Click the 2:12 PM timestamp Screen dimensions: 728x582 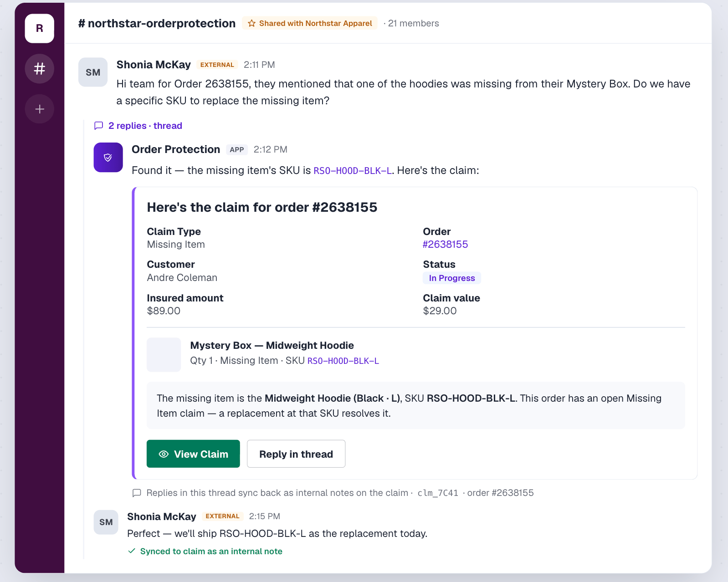pyautogui.click(x=271, y=149)
